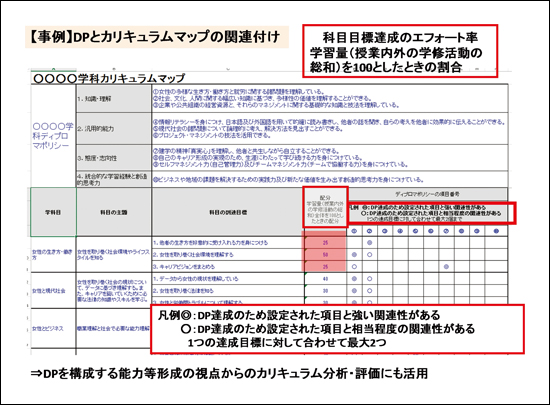Select the '4. 統合的な学習経験と創造的思考力' cell
Image resolution: width=550 pixels, height=405 pixels.
coord(114,180)
